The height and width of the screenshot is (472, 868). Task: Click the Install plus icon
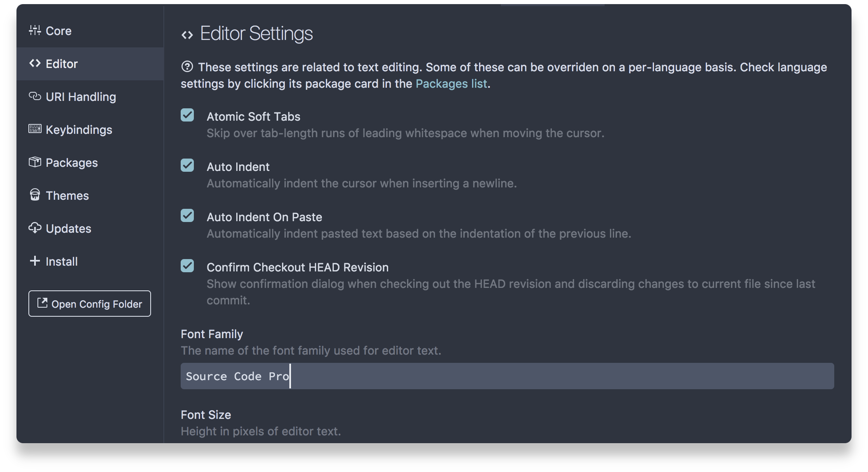pos(35,261)
